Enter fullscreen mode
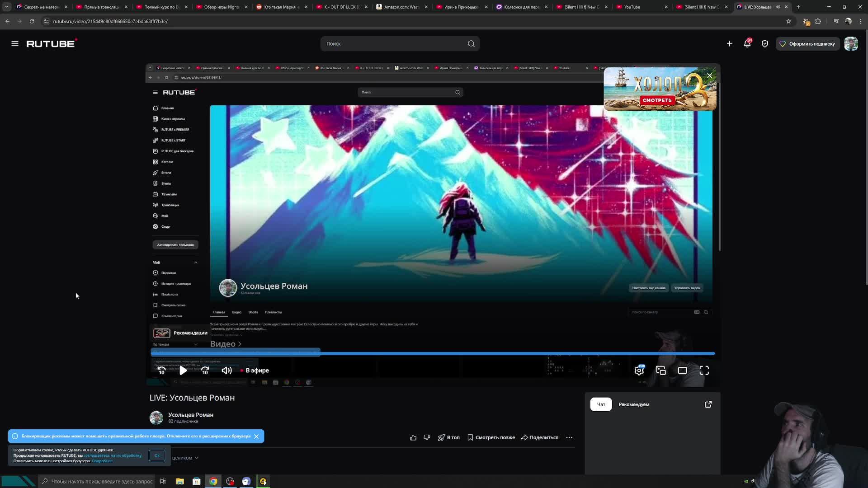 coord(704,371)
